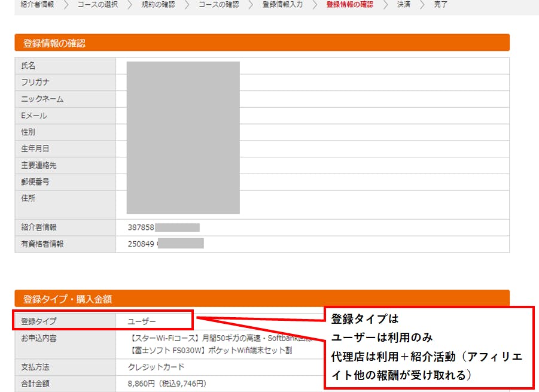The image size is (539, 392).
Task: Select the 規約の確認 breadcrumb step
Action: 158,5
